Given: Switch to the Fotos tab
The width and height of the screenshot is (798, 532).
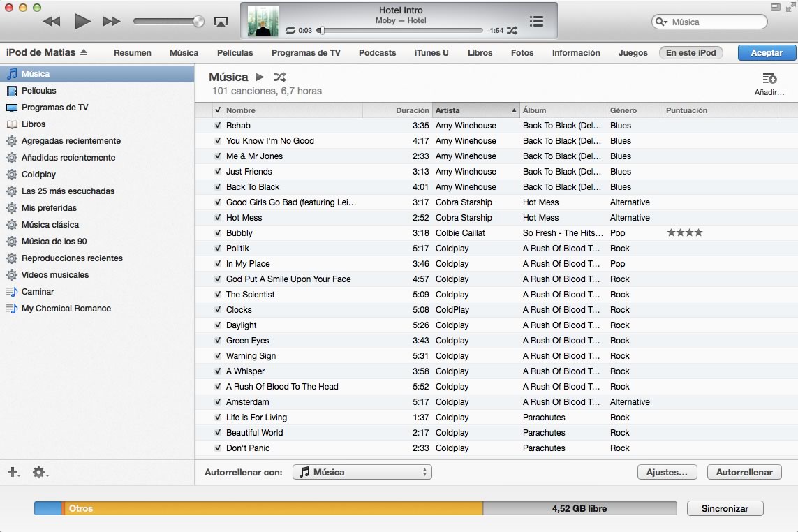Looking at the screenshot, I should tap(522, 53).
